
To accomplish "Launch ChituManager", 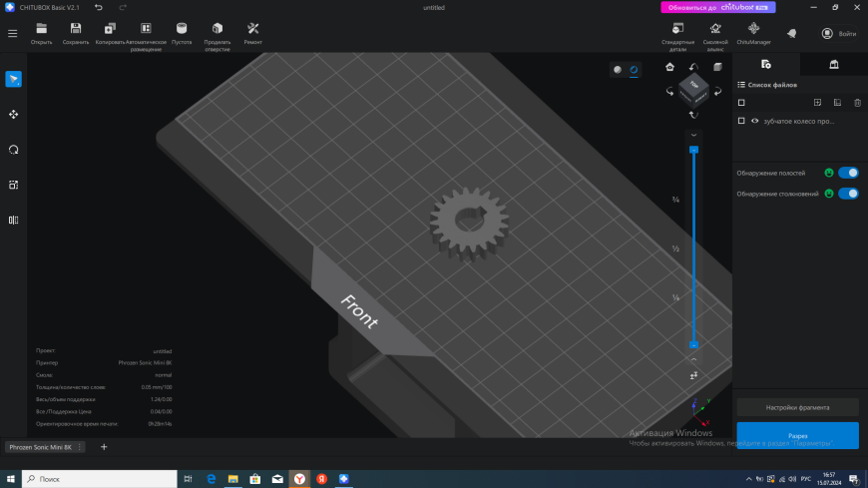I will pos(753,33).
